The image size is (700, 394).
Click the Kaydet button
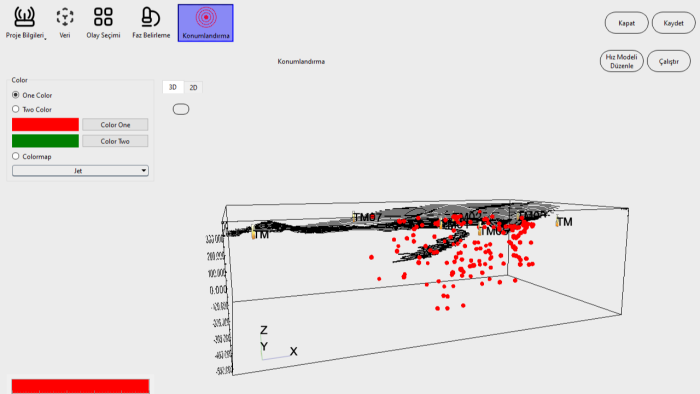pyautogui.click(x=673, y=23)
